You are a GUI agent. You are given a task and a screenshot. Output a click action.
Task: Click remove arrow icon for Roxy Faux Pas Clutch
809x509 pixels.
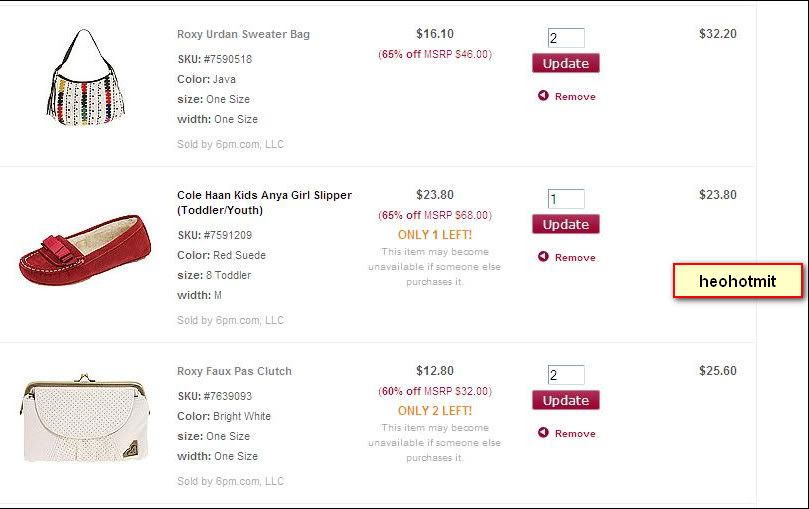click(543, 433)
